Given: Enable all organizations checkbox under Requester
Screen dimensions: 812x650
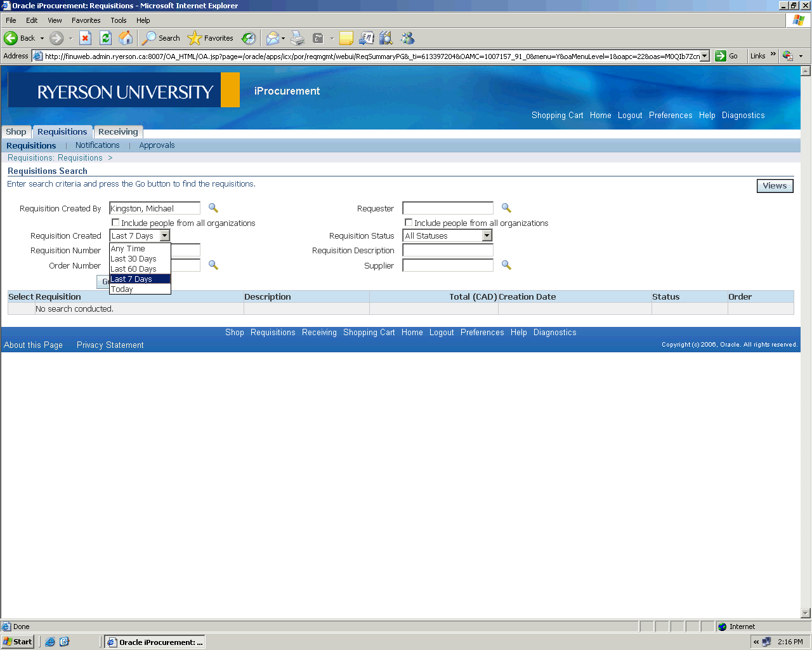Looking at the screenshot, I should [x=409, y=223].
